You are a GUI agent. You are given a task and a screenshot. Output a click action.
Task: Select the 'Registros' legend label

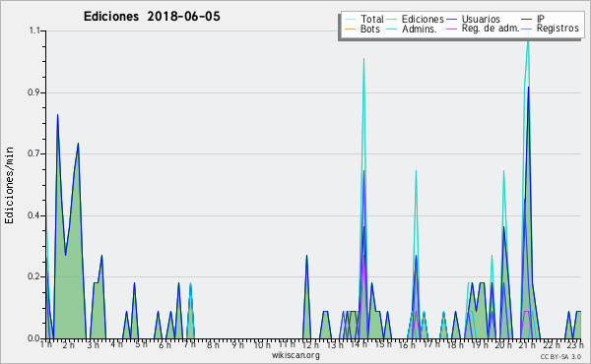point(558,29)
